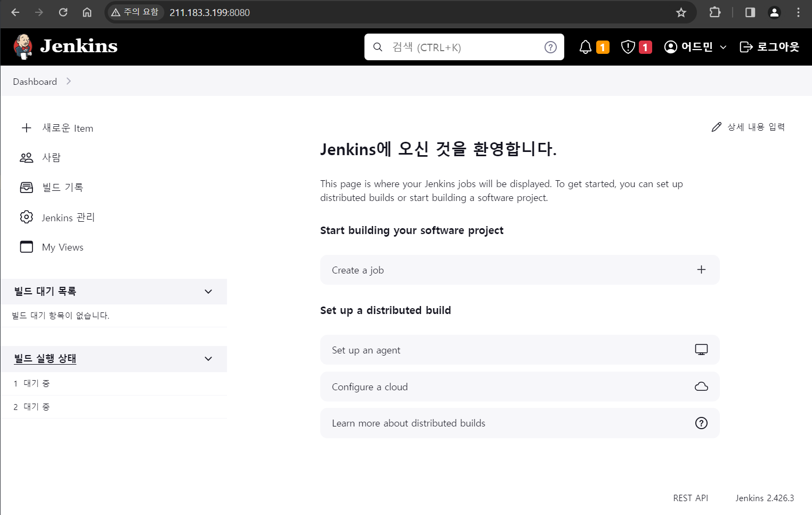
Task: Click 'Set up a distributed build' heading
Action: [386, 310]
